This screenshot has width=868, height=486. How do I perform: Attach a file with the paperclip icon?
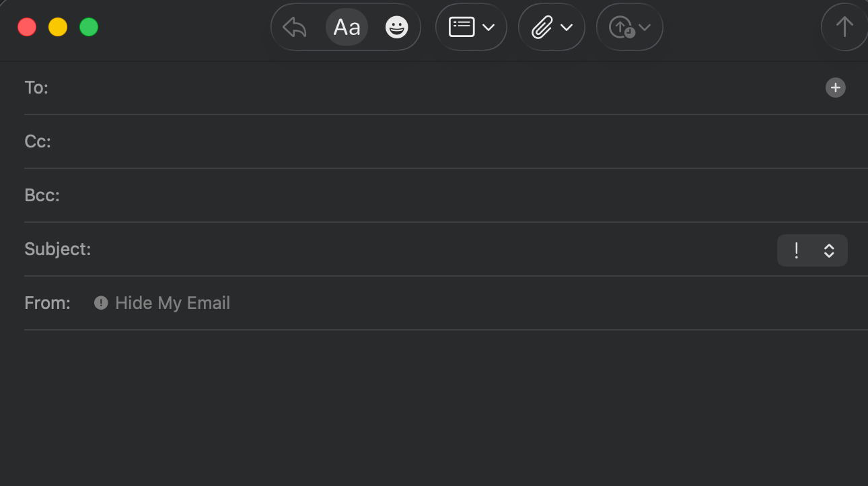point(542,28)
